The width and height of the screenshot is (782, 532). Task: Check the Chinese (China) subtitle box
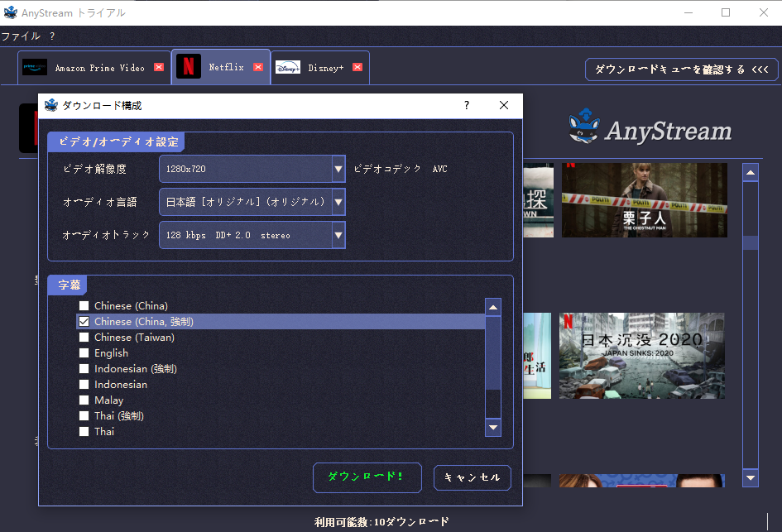[84, 305]
